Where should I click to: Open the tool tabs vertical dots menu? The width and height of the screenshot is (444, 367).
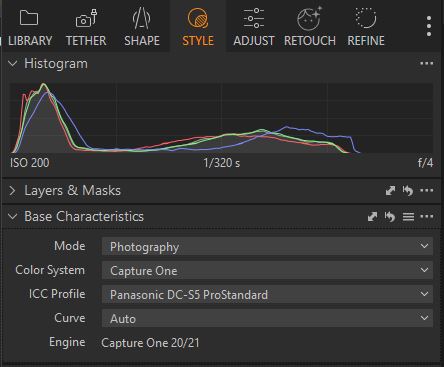(429, 26)
